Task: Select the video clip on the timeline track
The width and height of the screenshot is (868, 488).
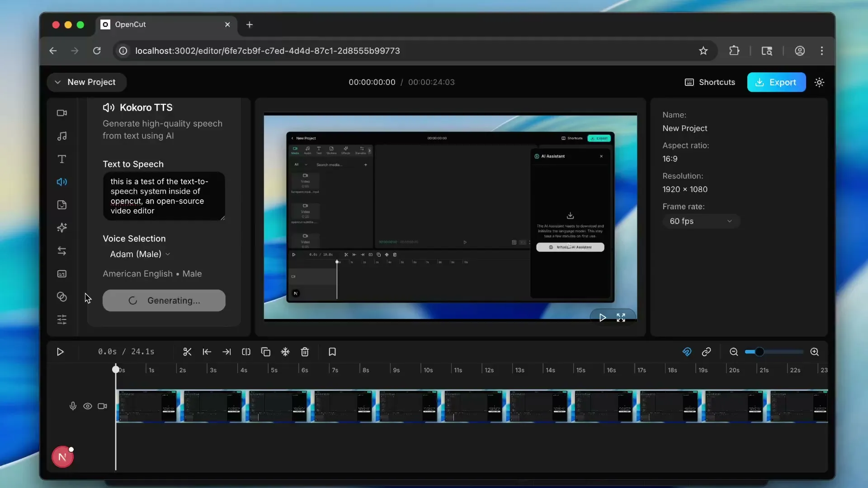Action: pos(472,406)
